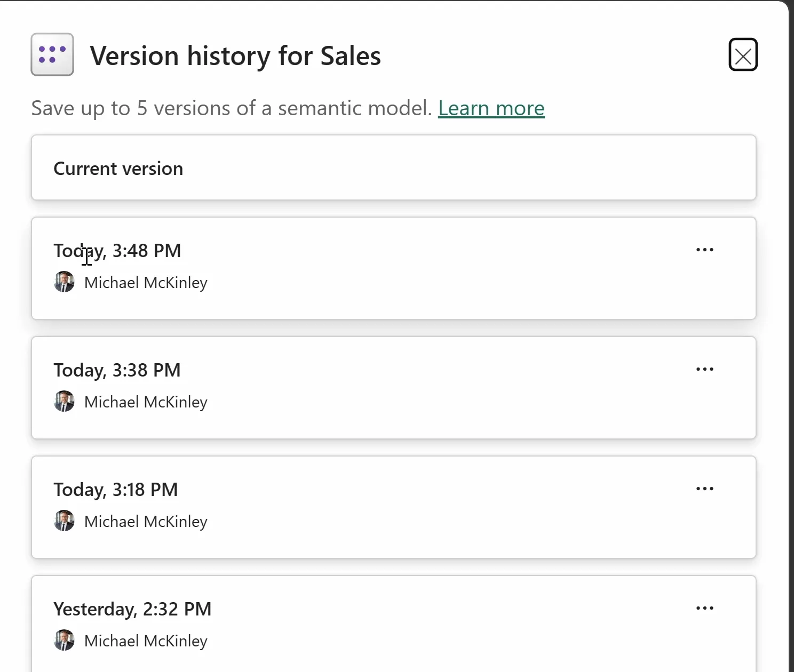Screen dimensions: 794x672
Task: Click the "Version history for Sales" heading
Action: [235, 56]
